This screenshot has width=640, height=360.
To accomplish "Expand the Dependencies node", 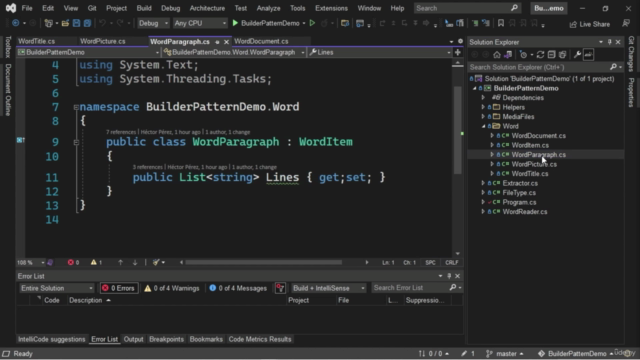I will pyautogui.click(x=483, y=98).
